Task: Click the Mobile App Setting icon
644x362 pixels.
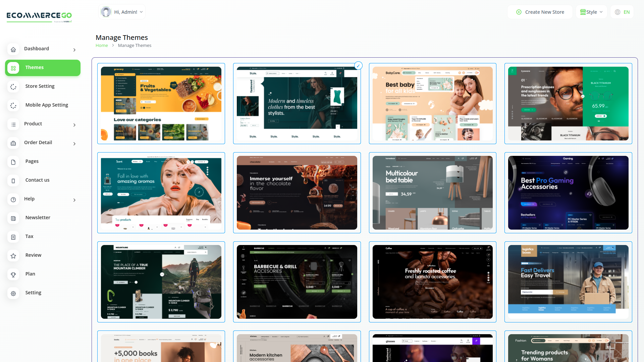Action: coord(13,106)
